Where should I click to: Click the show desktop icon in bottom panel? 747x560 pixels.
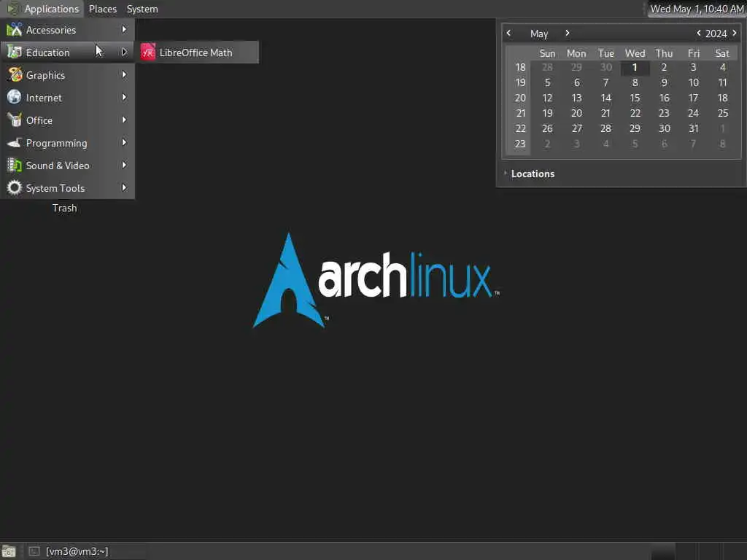[9, 551]
